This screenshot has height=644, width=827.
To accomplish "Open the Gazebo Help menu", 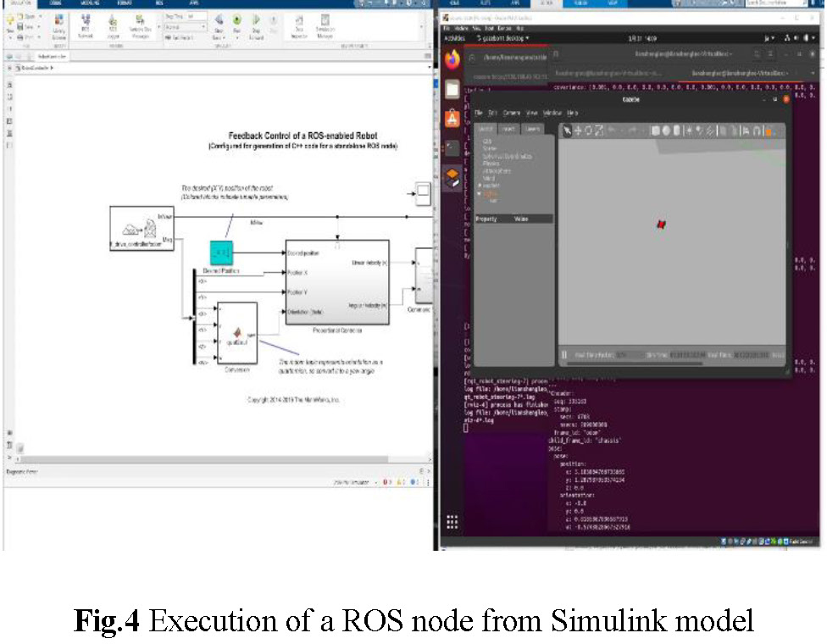I will click(572, 113).
